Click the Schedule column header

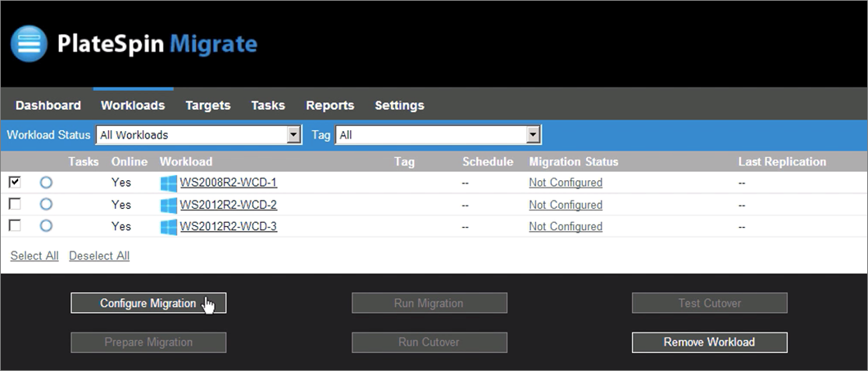click(488, 161)
